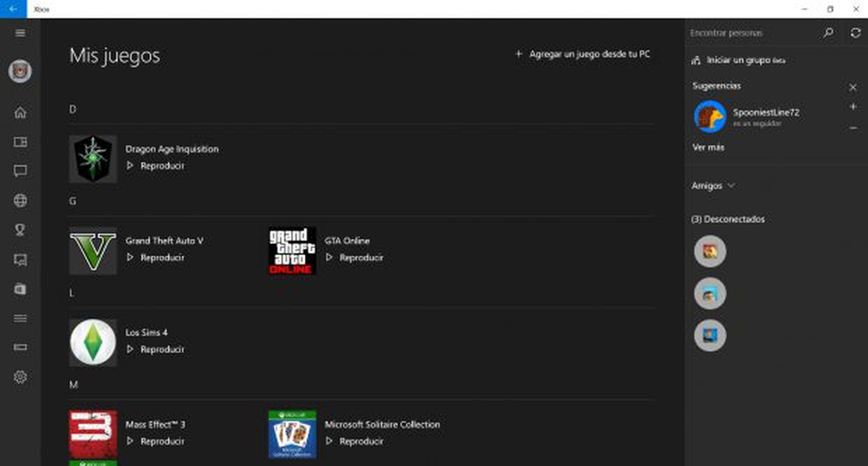Click Agregar un juego desde tu PC

[x=583, y=54]
